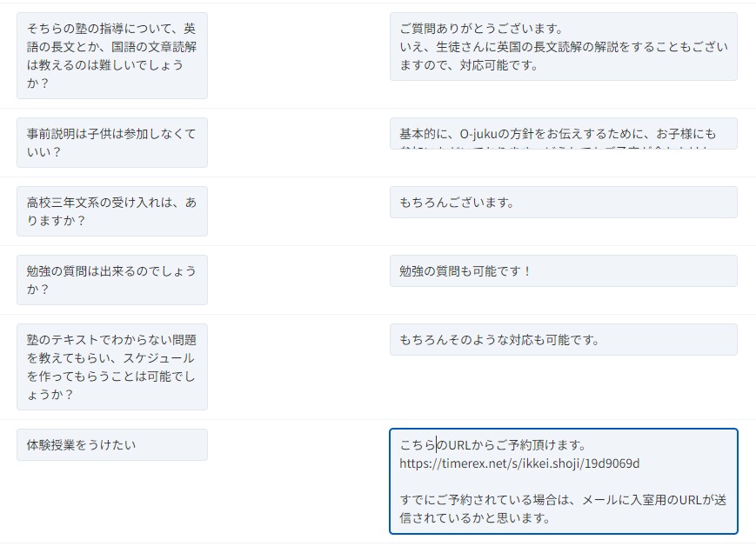Click the answer field もちろんございます。
Screen dimensions: 756x553
[x=563, y=203]
